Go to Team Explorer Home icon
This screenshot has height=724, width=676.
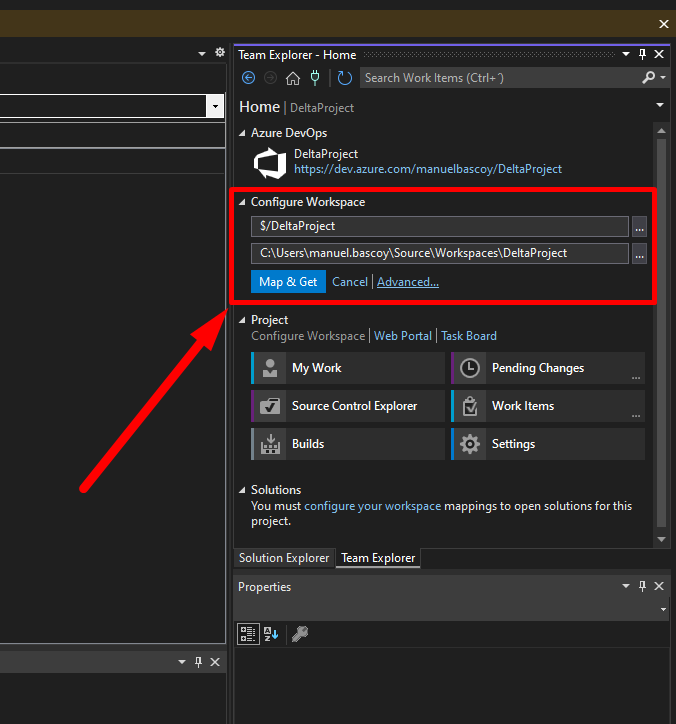coord(293,78)
